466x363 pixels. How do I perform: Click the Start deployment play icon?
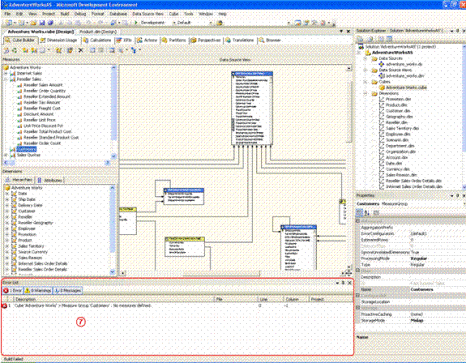[136, 23]
